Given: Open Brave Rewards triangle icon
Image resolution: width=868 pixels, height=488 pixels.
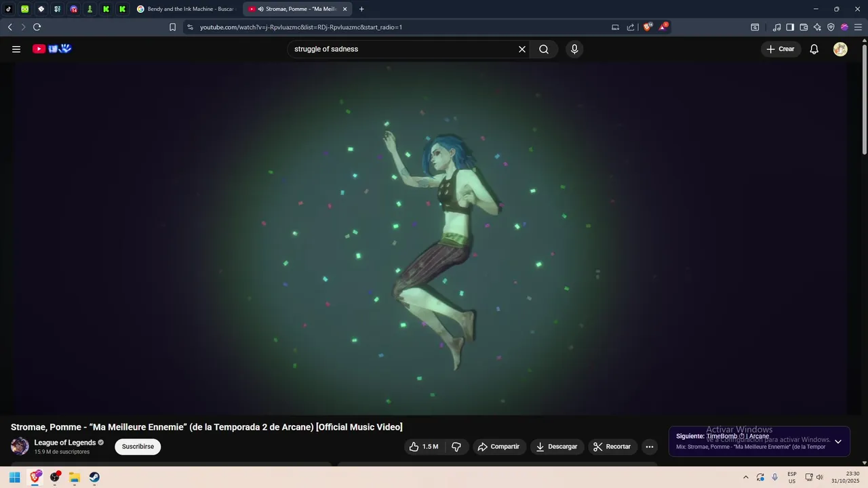Looking at the screenshot, I should [x=663, y=27].
